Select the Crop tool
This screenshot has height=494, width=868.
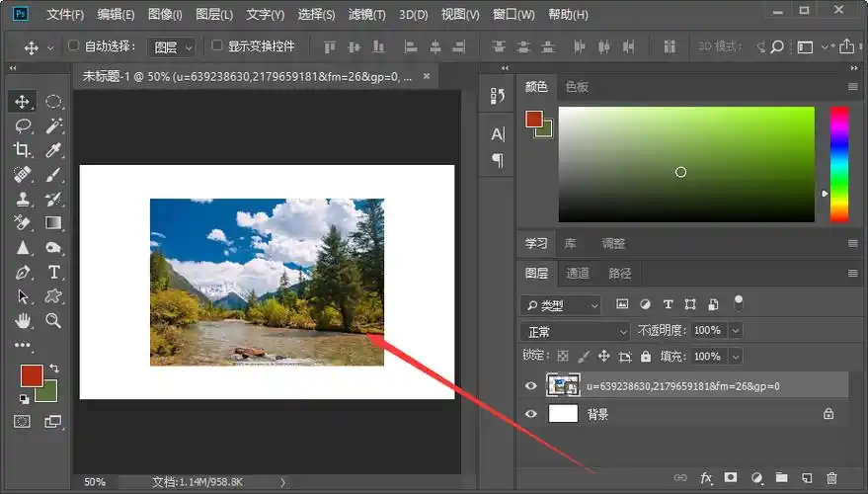pos(22,149)
